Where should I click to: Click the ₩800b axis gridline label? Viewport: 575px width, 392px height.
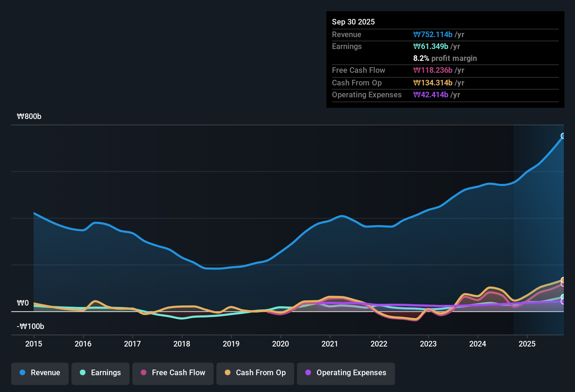coord(29,116)
